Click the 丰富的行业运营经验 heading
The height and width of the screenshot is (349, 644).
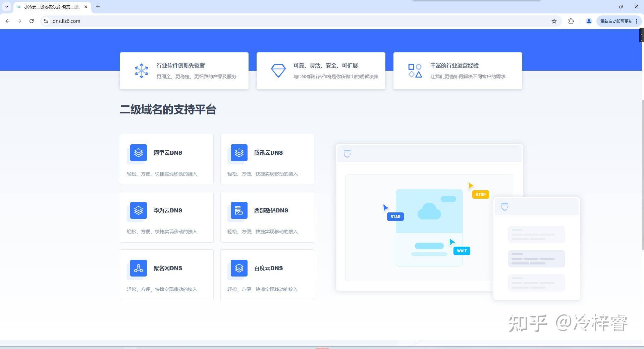(x=454, y=65)
